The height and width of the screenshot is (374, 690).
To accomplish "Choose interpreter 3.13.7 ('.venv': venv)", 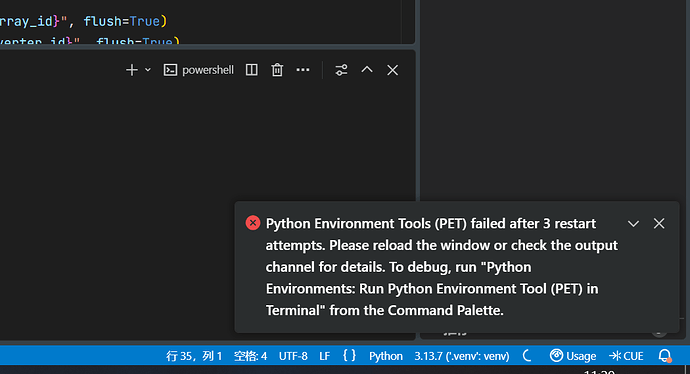I will click(462, 356).
